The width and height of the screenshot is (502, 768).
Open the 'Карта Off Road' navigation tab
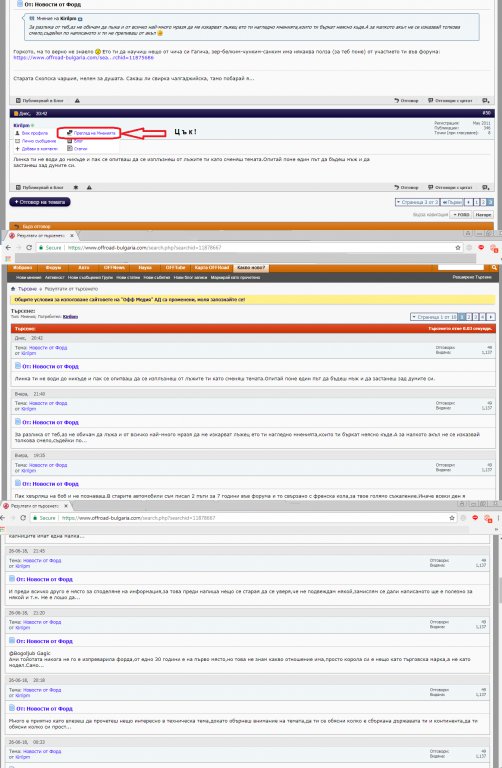(212, 268)
